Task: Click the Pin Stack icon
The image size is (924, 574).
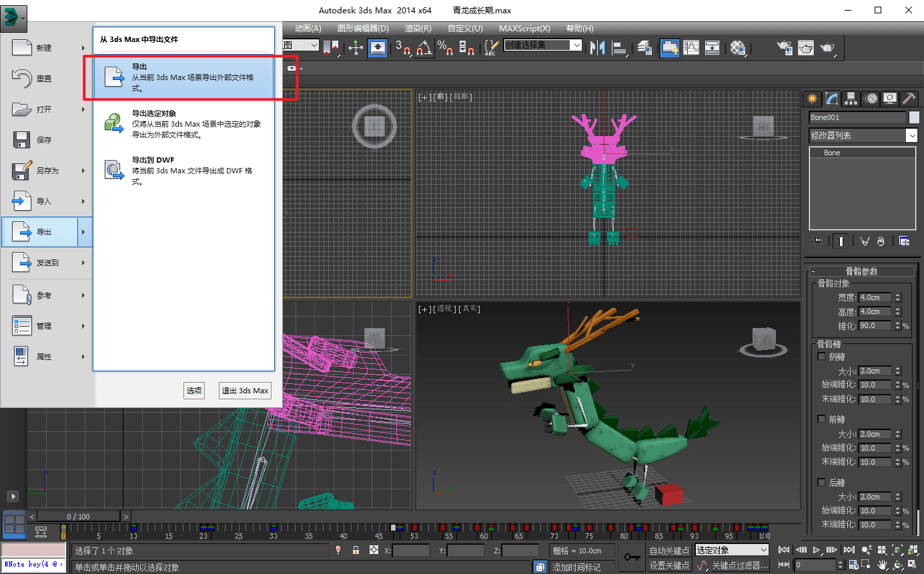Action: tap(816, 241)
